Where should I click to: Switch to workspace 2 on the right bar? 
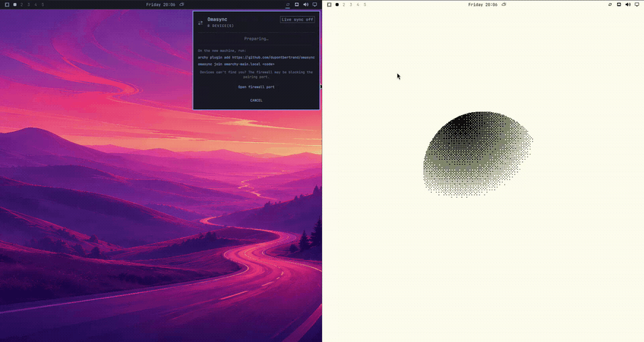344,4
